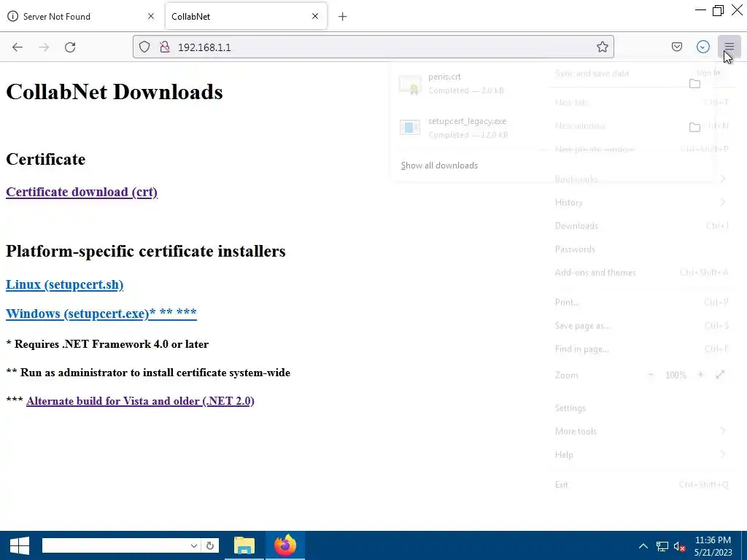The width and height of the screenshot is (747, 560).
Task: Save page to Pocket
Action: (x=677, y=47)
